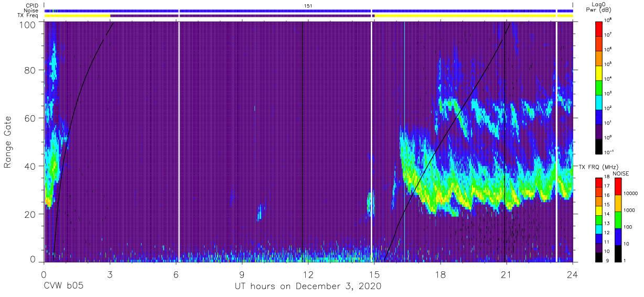Pick the green segment of NOISE colorbar
The height and width of the screenshot is (297, 644).
(618, 219)
